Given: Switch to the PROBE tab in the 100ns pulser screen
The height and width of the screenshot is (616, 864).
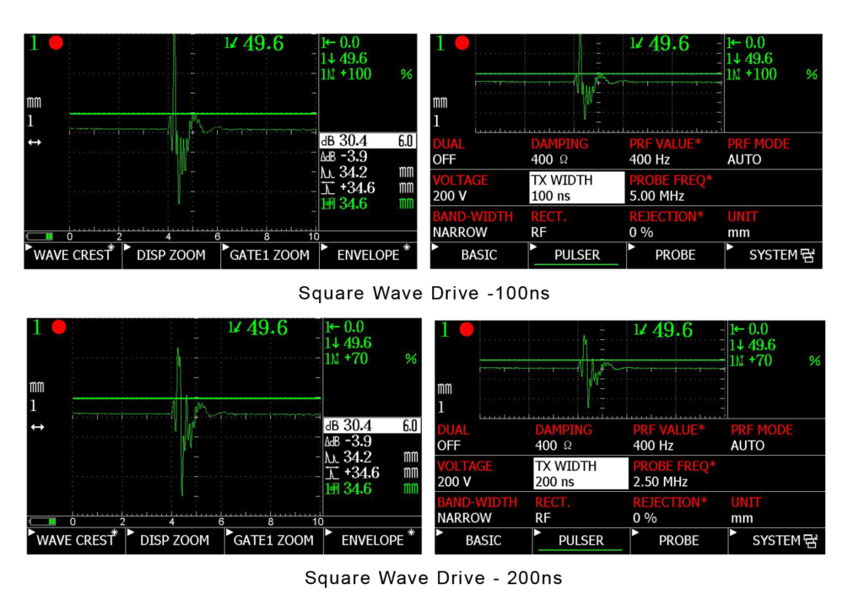Looking at the screenshot, I should coord(675,255).
